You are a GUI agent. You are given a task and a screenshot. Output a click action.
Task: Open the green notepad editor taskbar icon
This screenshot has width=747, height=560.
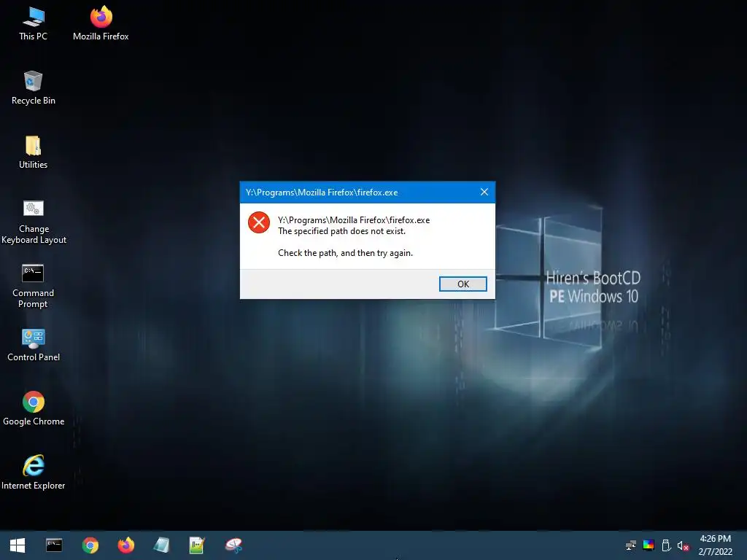click(x=197, y=545)
